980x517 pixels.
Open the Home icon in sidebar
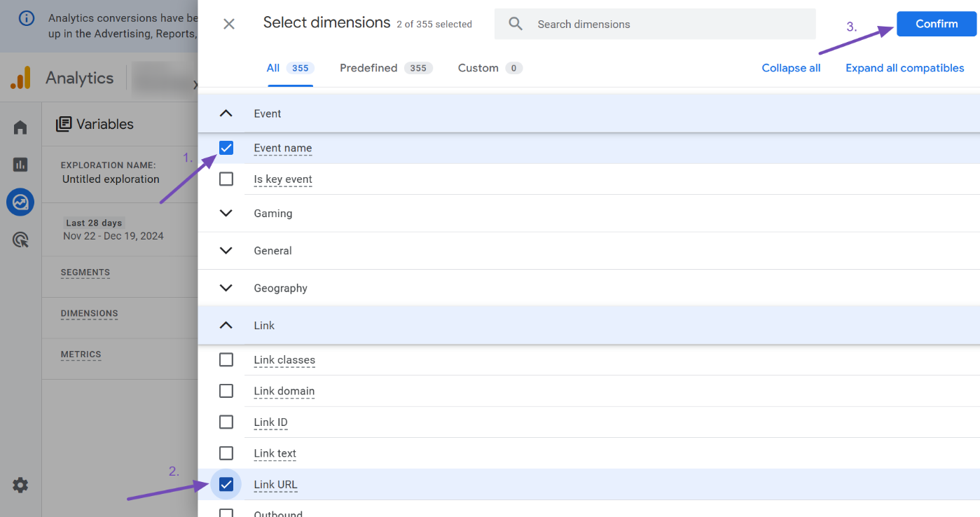20,127
